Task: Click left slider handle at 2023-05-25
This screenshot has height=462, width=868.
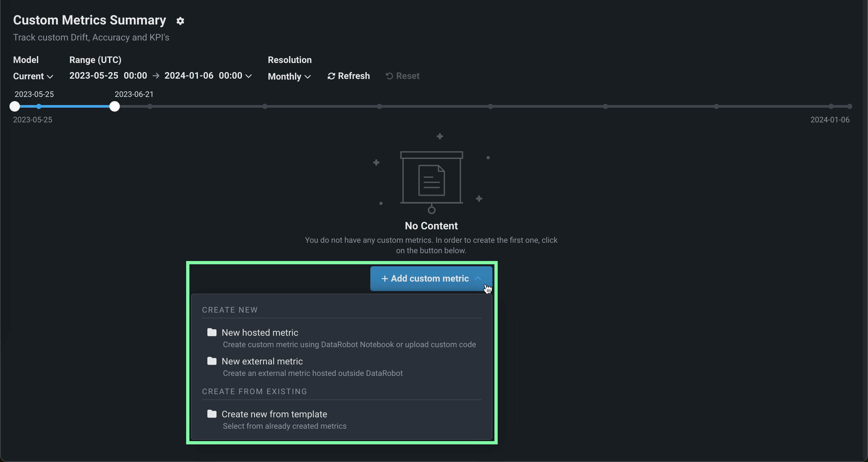Action: [14, 106]
